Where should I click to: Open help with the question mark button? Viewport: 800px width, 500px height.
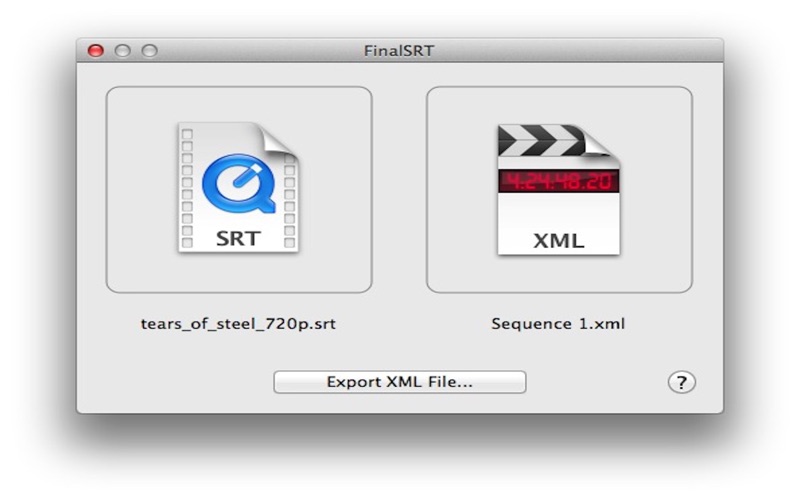(x=681, y=382)
